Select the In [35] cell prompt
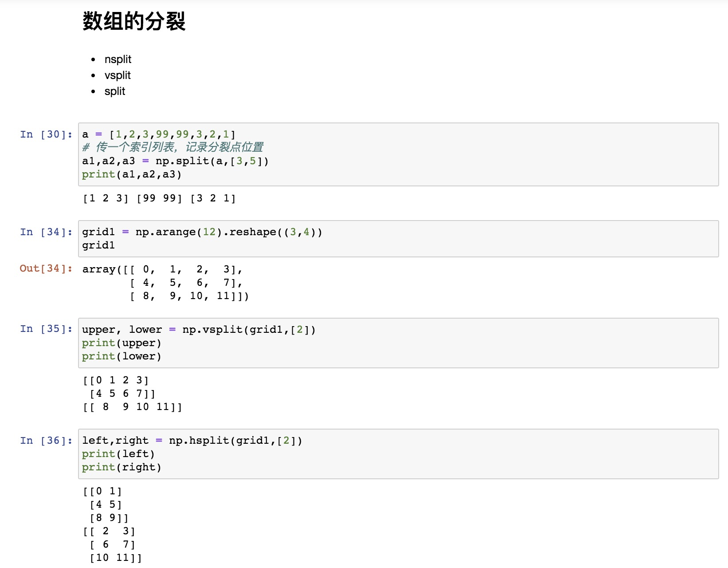The image size is (728, 568). pos(46,329)
